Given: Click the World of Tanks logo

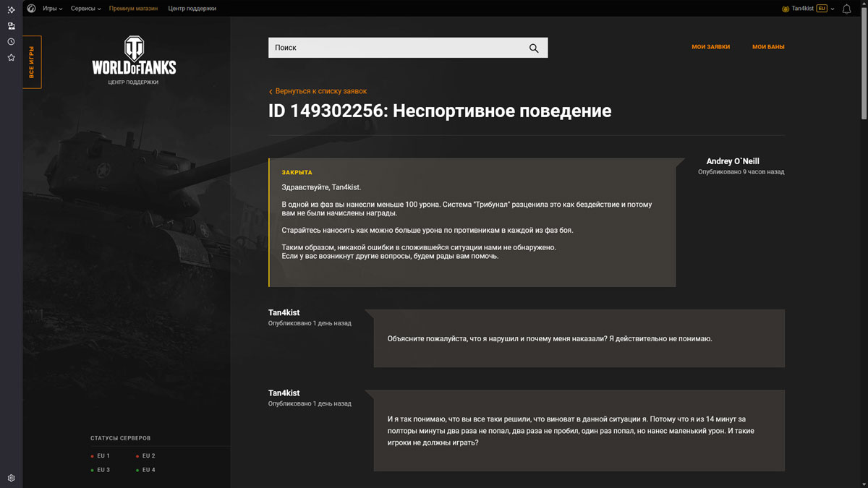Looking at the screenshot, I should [x=134, y=56].
